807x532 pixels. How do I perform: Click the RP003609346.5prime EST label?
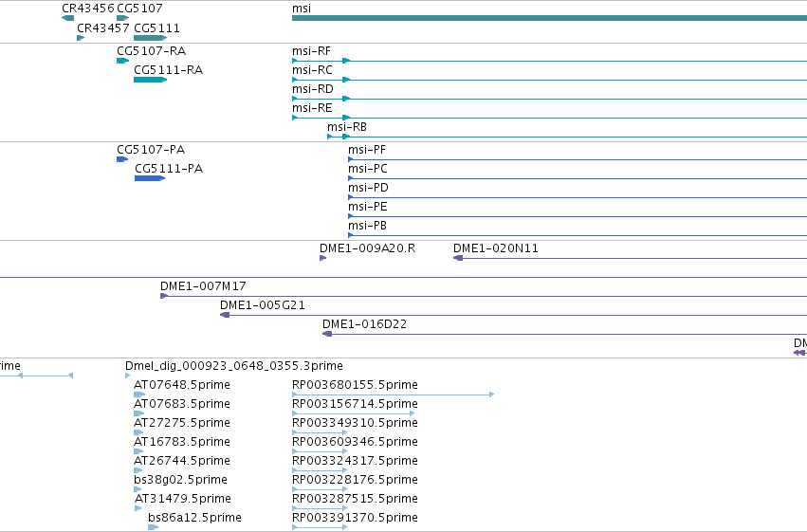(x=355, y=442)
